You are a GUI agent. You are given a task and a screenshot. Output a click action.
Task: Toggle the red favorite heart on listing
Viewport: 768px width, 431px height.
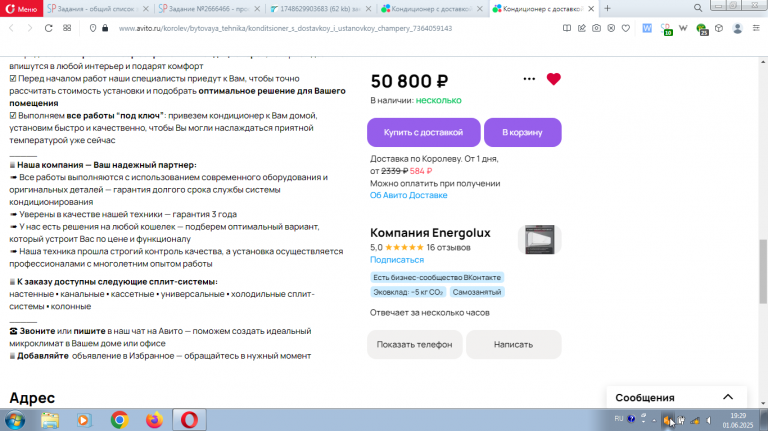coord(553,79)
